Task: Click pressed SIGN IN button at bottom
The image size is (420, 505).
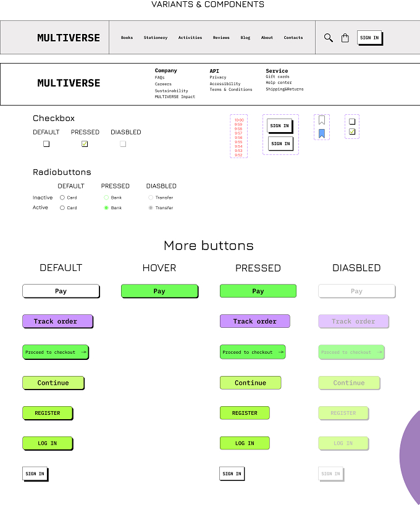Action: coord(232,474)
